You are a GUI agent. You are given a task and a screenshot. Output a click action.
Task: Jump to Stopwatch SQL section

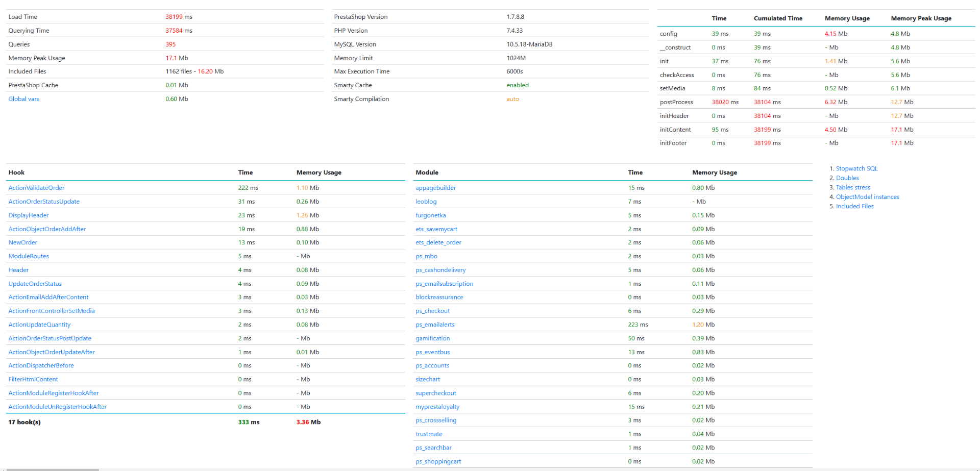point(856,168)
